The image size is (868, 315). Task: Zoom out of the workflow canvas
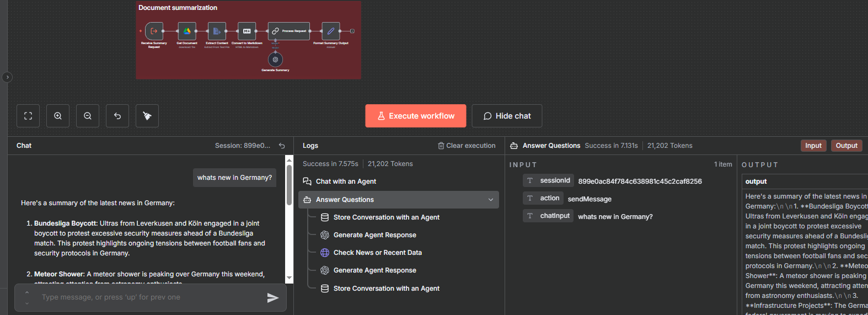coord(88,116)
